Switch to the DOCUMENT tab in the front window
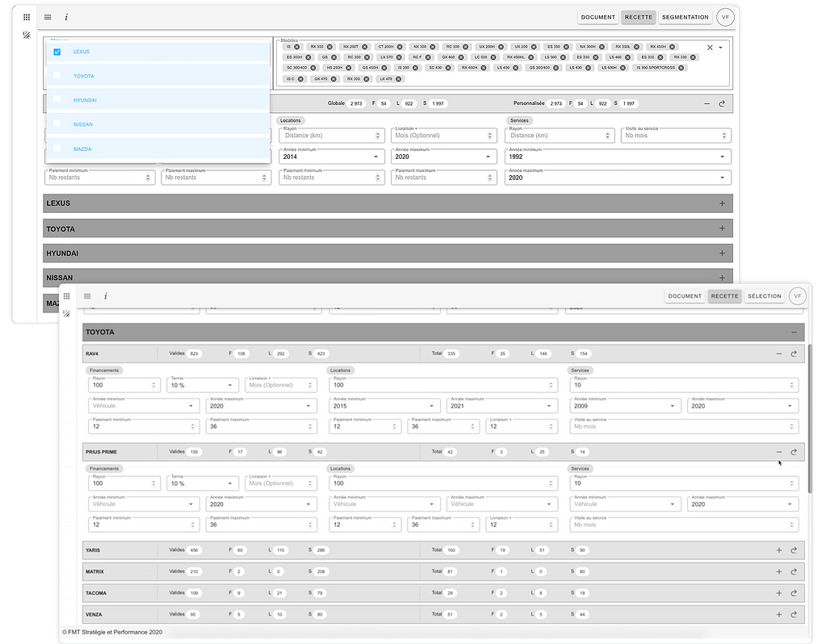 point(685,296)
